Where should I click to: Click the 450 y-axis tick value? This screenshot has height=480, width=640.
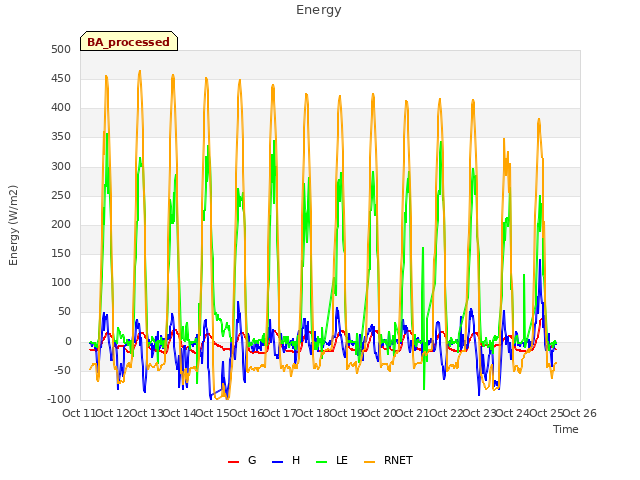click(61, 78)
